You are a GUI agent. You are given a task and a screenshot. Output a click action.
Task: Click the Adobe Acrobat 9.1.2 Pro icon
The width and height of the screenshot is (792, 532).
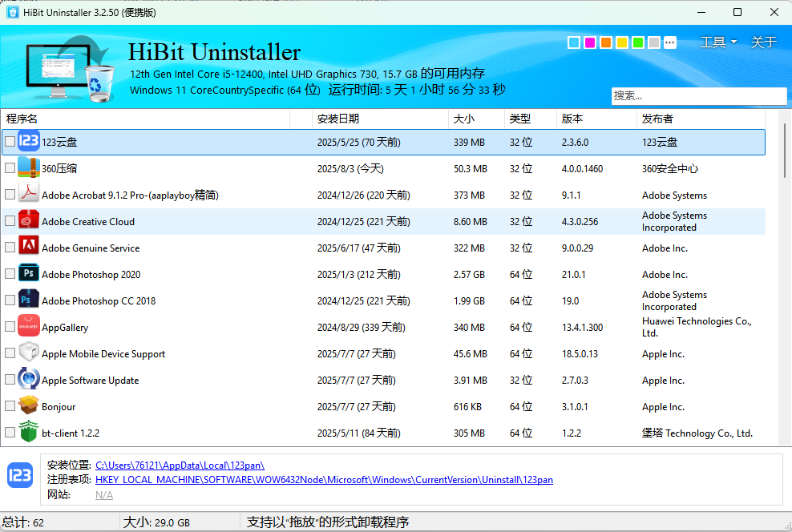tap(28, 194)
